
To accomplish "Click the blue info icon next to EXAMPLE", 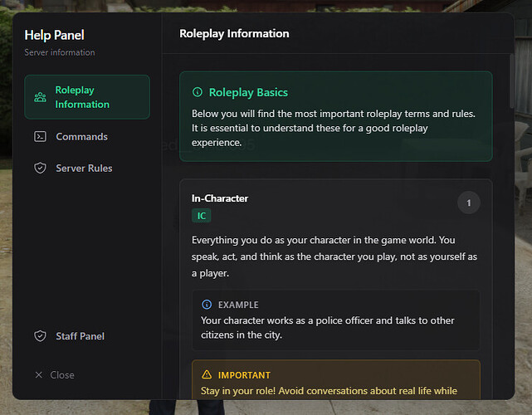I will pos(207,305).
